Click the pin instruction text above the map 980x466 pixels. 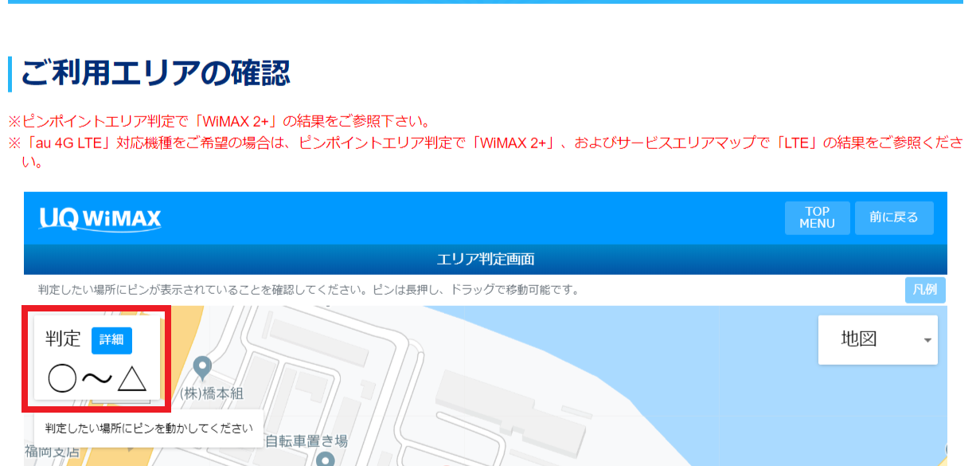tap(308, 290)
